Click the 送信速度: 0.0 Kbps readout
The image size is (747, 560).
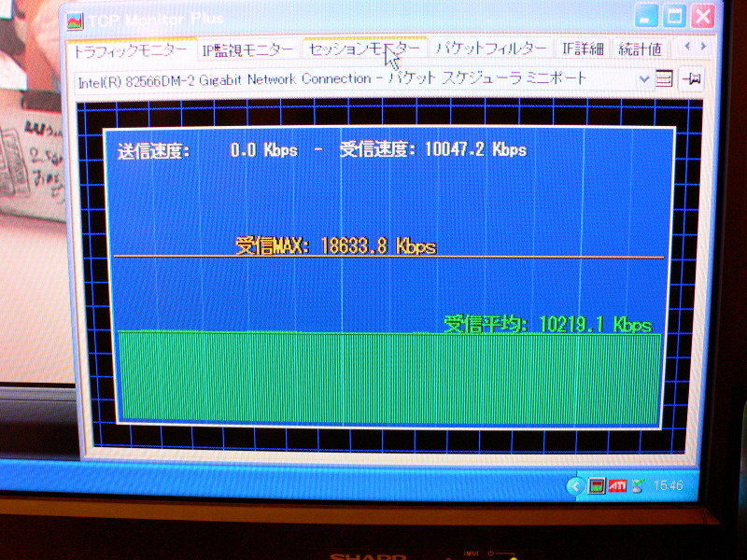click(x=207, y=151)
